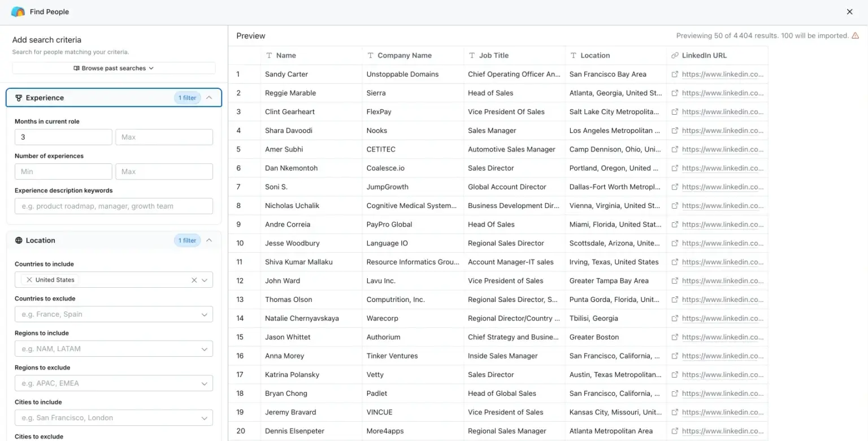Open Jeremy Bravard's LinkedIn external link icon
868x441 pixels.
[674, 412]
